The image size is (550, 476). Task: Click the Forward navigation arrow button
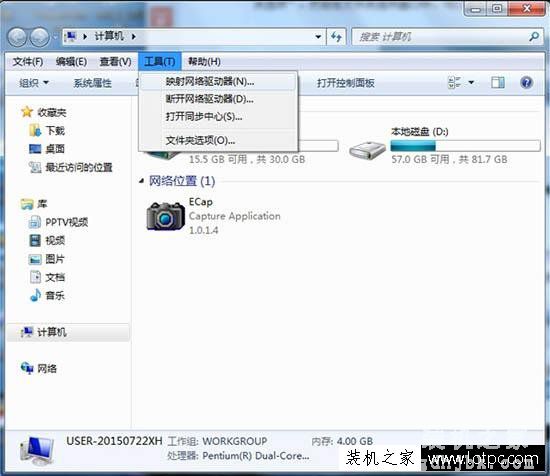point(39,37)
